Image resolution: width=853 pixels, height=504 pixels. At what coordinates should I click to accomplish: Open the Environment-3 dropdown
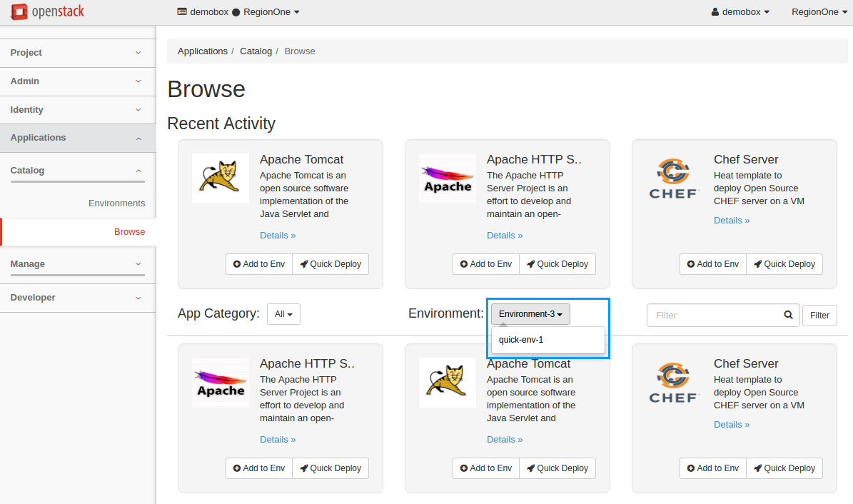(x=530, y=314)
